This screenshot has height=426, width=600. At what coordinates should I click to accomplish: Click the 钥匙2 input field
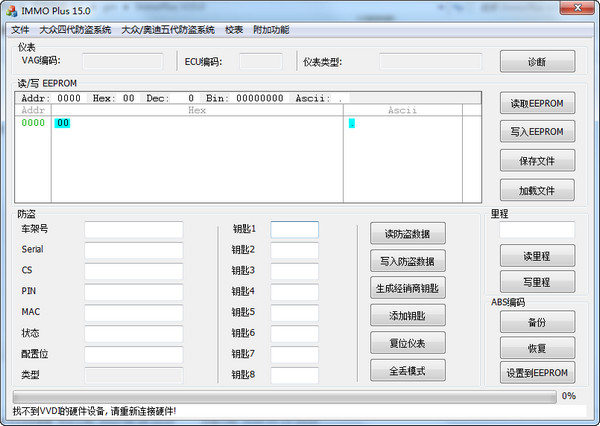pos(294,250)
